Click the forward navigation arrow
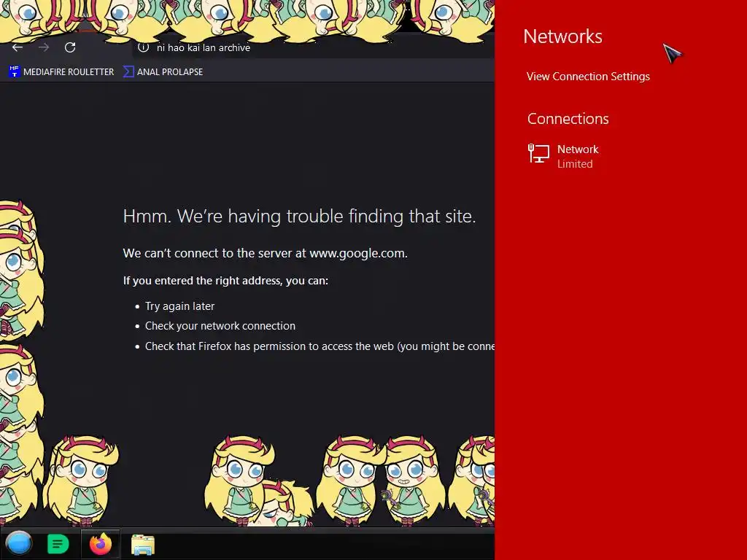The width and height of the screenshot is (747, 560). (44, 47)
